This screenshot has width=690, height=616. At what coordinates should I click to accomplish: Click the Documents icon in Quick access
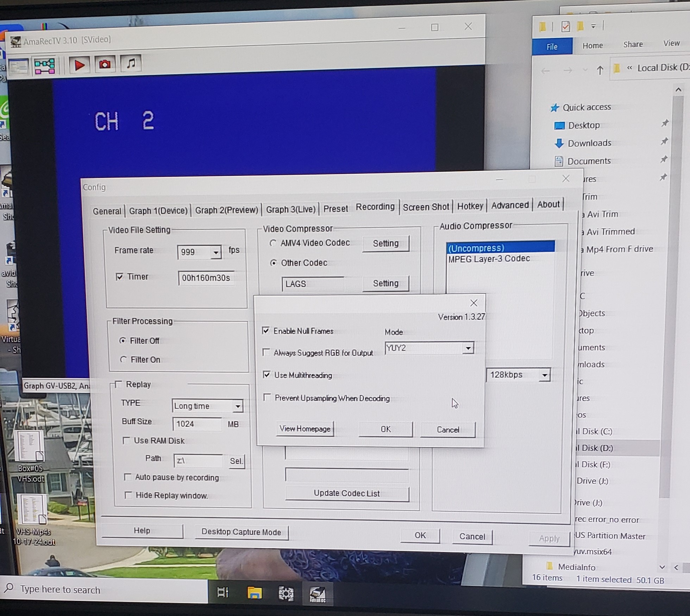[x=559, y=161]
